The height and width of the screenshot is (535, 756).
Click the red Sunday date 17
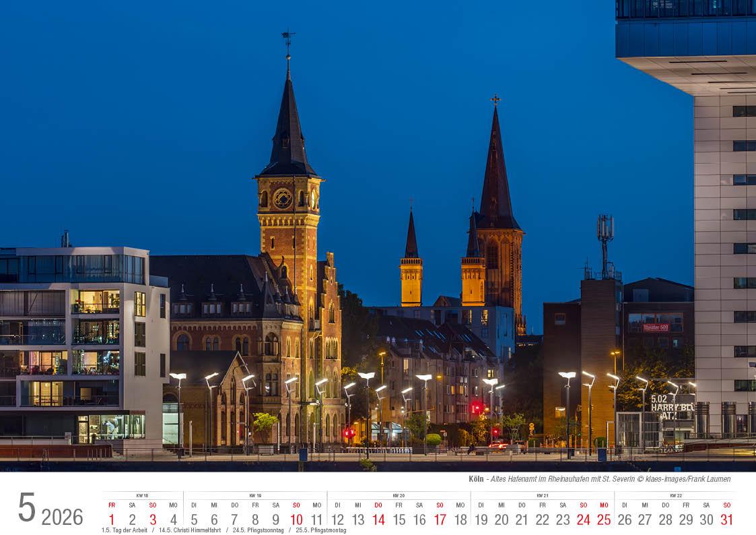coord(440,520)
